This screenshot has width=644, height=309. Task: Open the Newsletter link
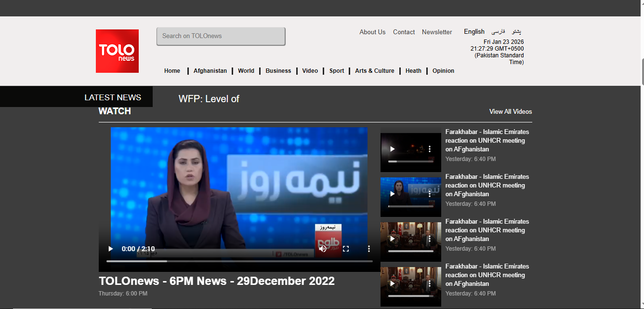[437, 32]
